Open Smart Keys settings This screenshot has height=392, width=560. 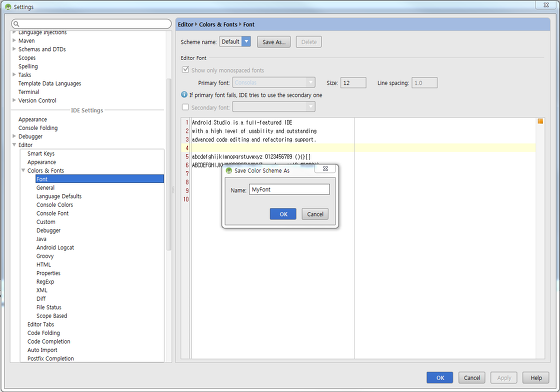click(41, 154)
